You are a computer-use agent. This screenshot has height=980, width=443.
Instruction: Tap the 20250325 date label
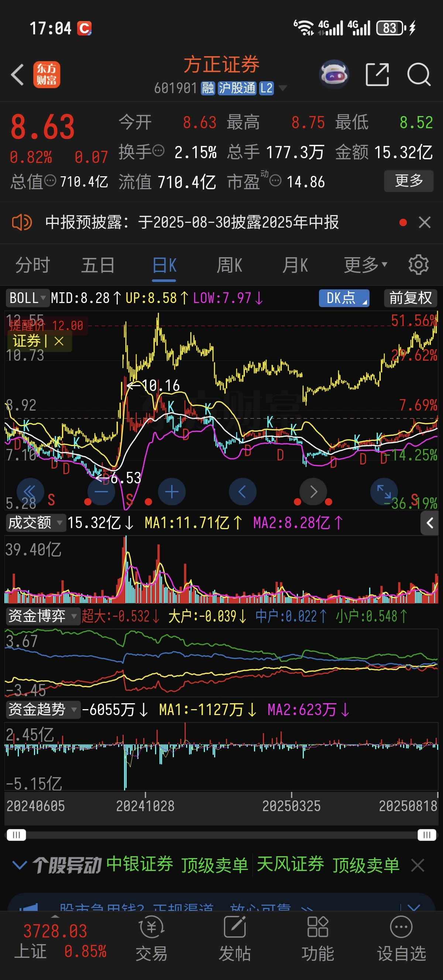tap(291, 806)
